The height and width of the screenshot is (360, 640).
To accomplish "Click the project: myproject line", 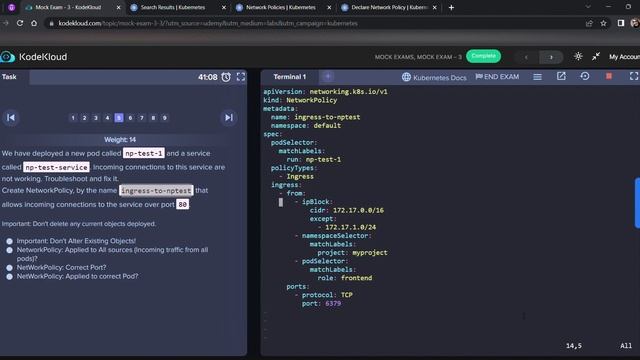I will (x=353, y=253).
